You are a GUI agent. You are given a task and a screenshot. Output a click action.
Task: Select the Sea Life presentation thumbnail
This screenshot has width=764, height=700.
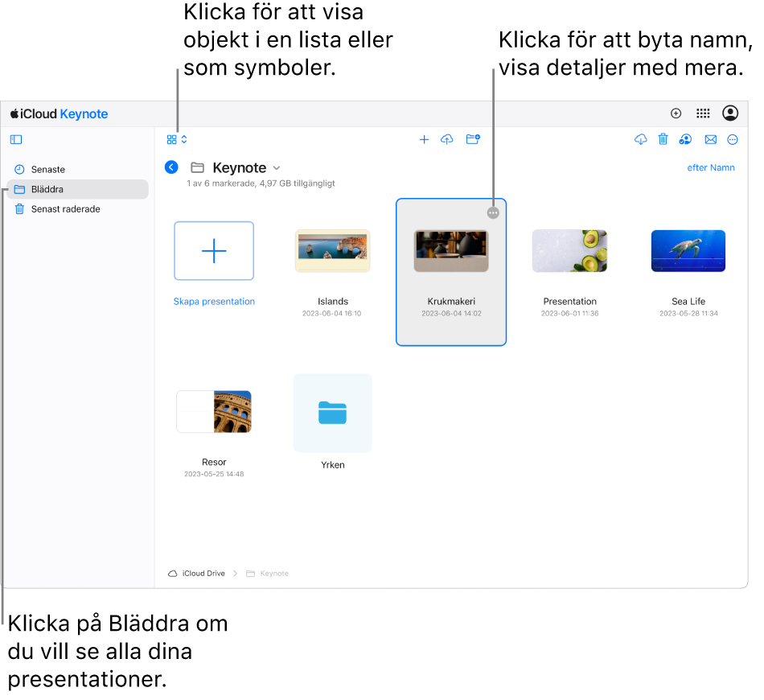688,250
